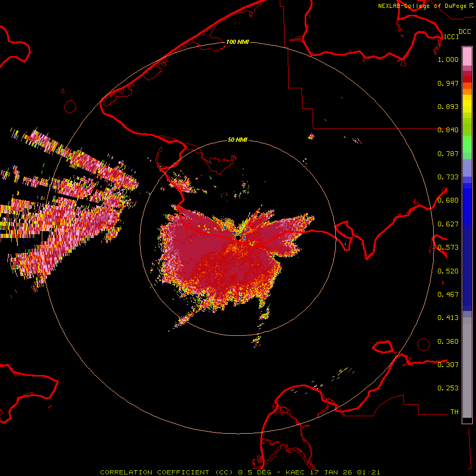Click the "0.840" color scale value

tap(448, 130)
